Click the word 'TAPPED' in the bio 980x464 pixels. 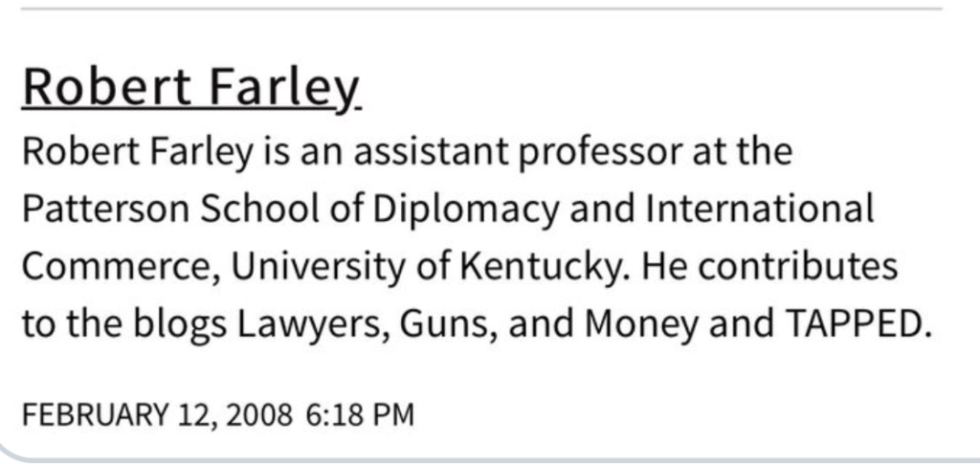click(x=853, y=324)
